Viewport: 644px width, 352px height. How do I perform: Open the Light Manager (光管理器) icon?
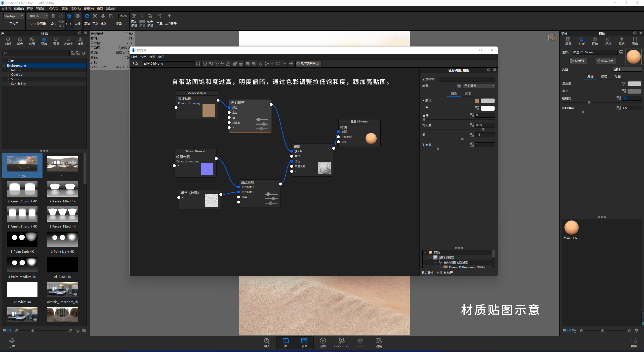tap(170, 17)
